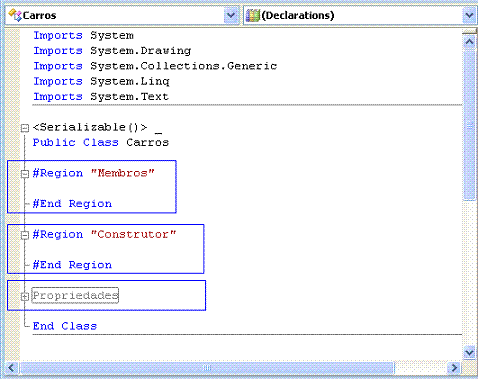478x379 pixels.
Task: Collapse the Serializable class outline node
Action: coord(25,128)
